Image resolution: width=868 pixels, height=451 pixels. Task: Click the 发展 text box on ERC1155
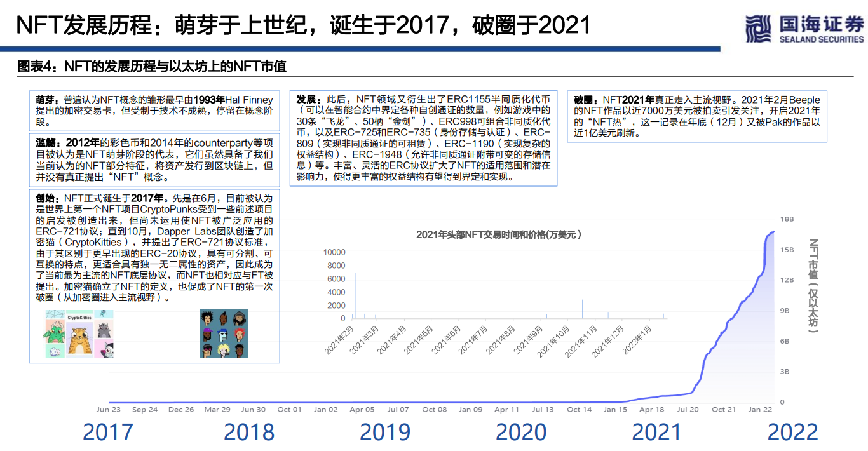tap(423, 138)
